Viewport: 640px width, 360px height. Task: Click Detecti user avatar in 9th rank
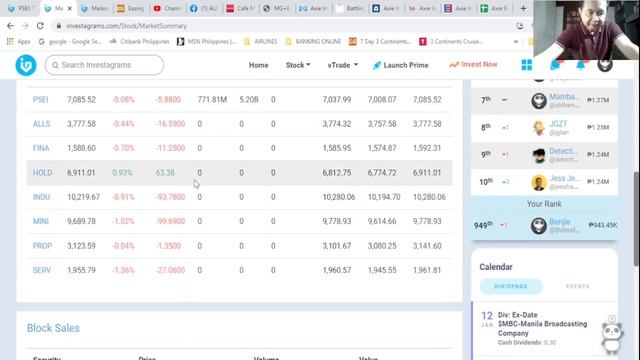click(539, 155)
